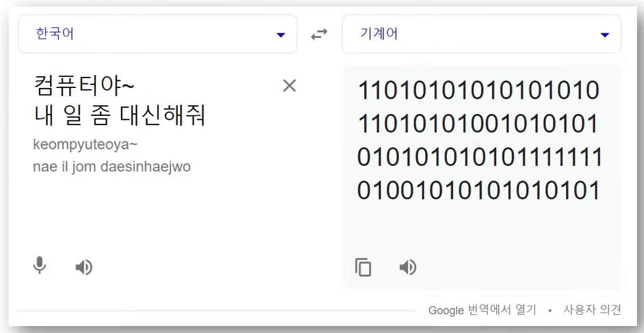Viewport: 644px width, 333px height.
Task: Listen to the Korean source text
Action: pyautogui.click(x=84, y=268)
